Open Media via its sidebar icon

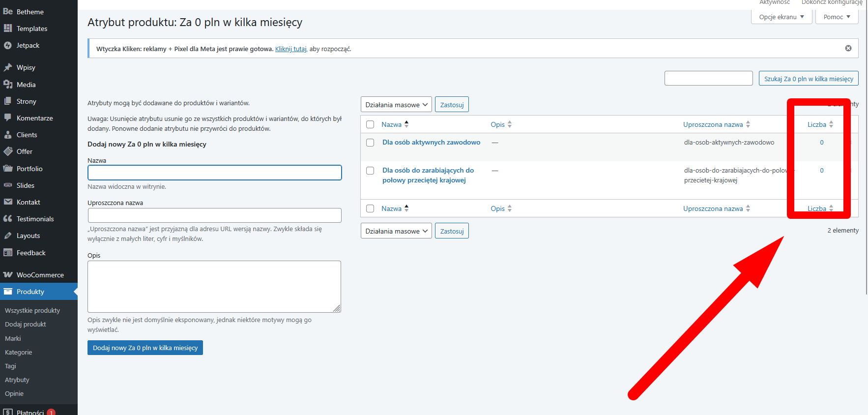[x=8, y=85]
